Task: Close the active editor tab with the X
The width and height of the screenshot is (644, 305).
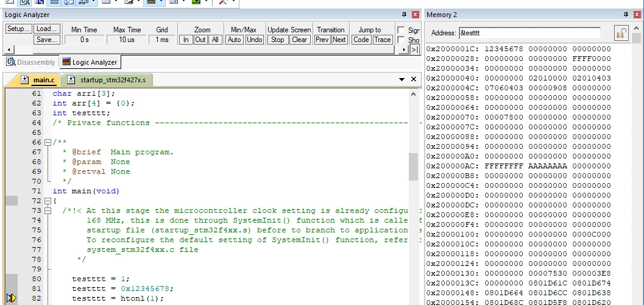Action: (x=414, y=79)
